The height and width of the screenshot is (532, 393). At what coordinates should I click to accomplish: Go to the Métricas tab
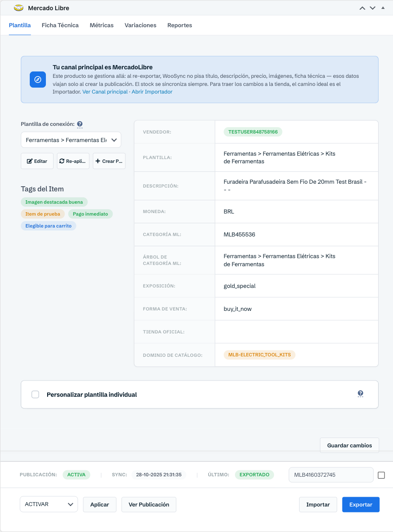tap(102, 25)
